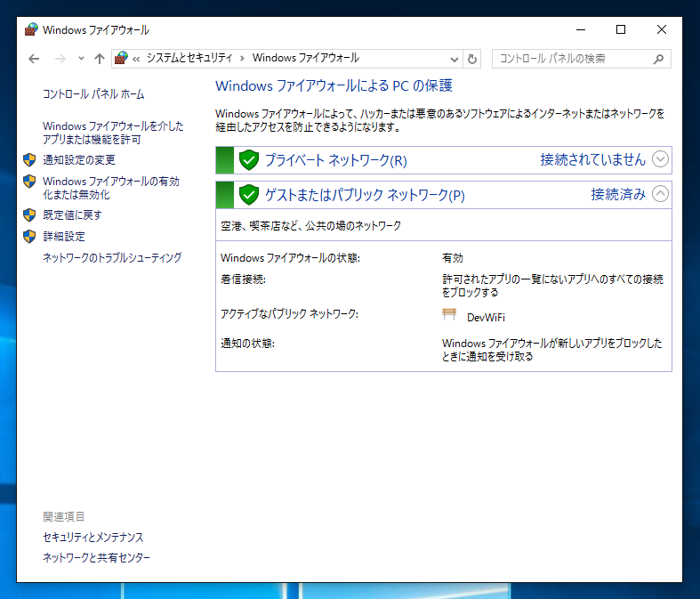Image resolution: width=700 pixels, height=599 pixels.
Task: Maximize the Windows ファイアウォール window
Action: (x=621, y=30)
